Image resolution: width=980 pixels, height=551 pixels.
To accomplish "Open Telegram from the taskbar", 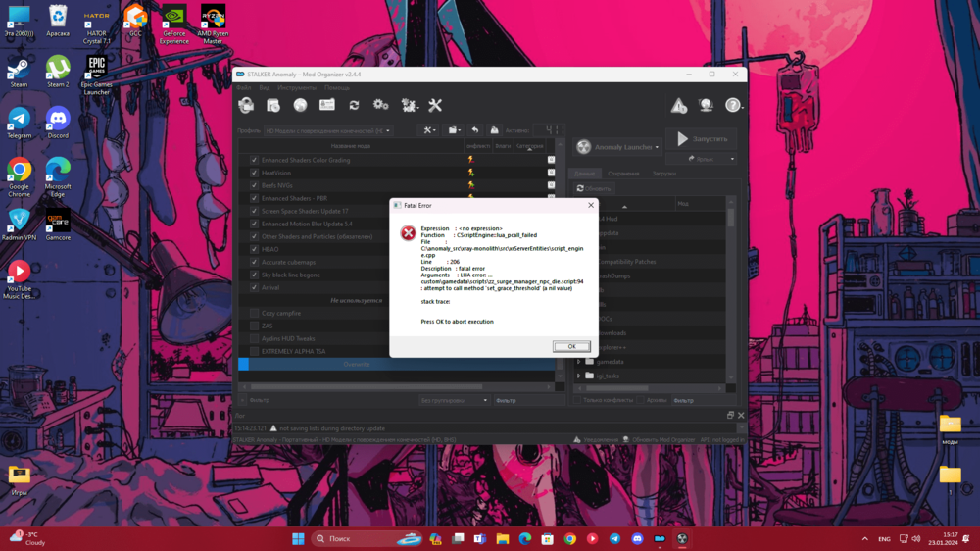I will [x=614, y=538].
